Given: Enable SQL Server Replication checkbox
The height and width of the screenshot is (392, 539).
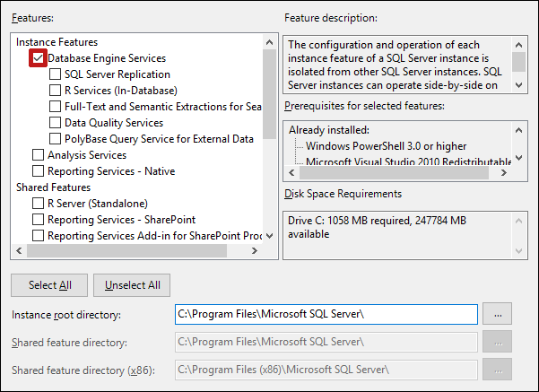Looking at the screenshot, I should [x=56, y=74].
